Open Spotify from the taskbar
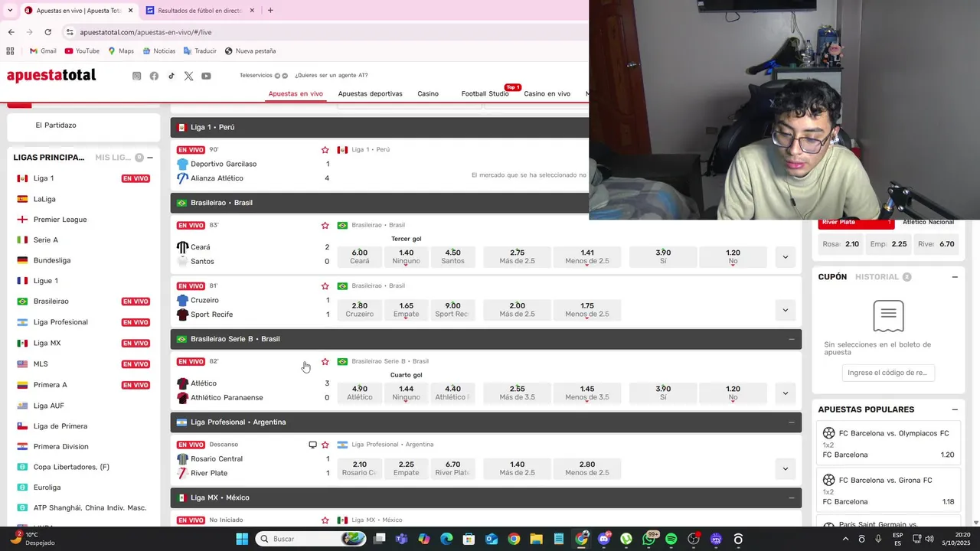Viewport: 980px width, 551px height. [671, 539]
